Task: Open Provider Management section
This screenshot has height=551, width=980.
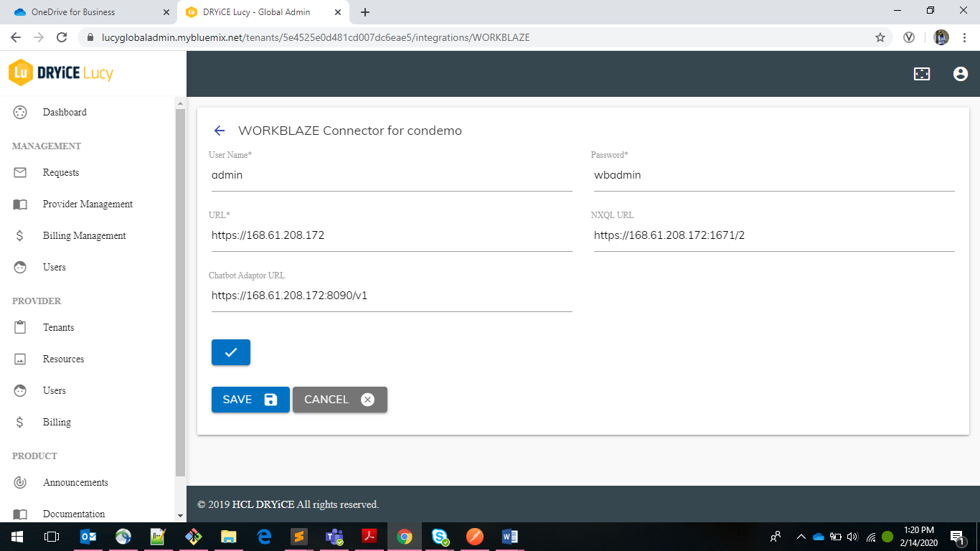Action: 88,204
